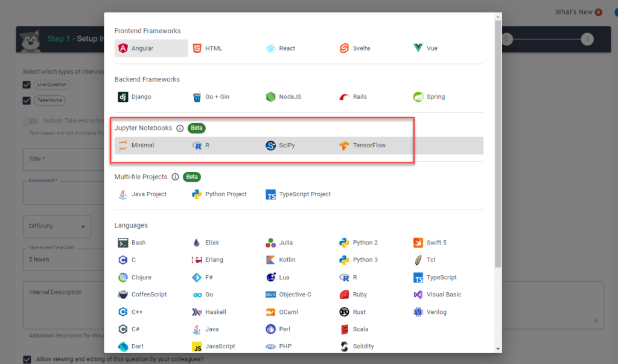Select the Swift 5 icon
618x364 pixels.
click(418, 243)
